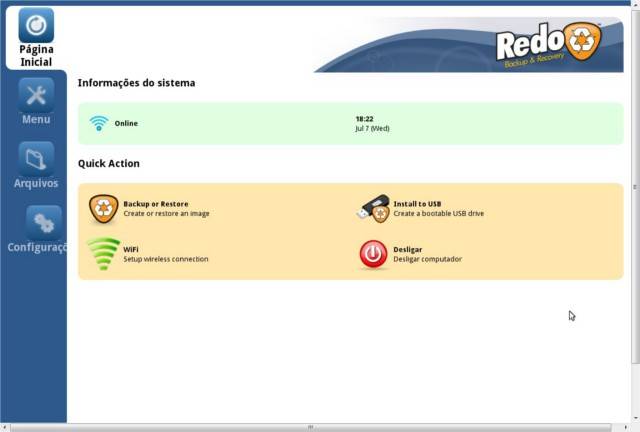The width and height of the screenshot is (640, 432).
Task: Select the WiFi quick action title
Action: coord(131,249)
